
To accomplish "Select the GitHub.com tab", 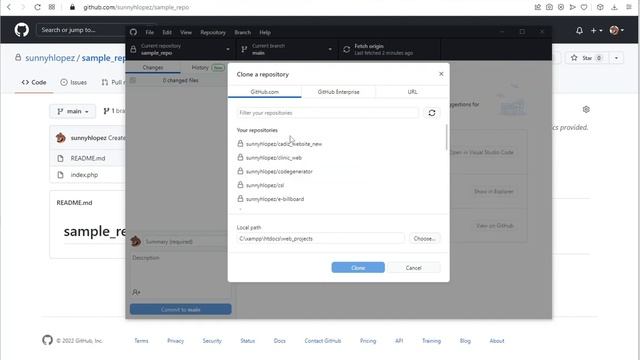I will (x=264, y=92).
